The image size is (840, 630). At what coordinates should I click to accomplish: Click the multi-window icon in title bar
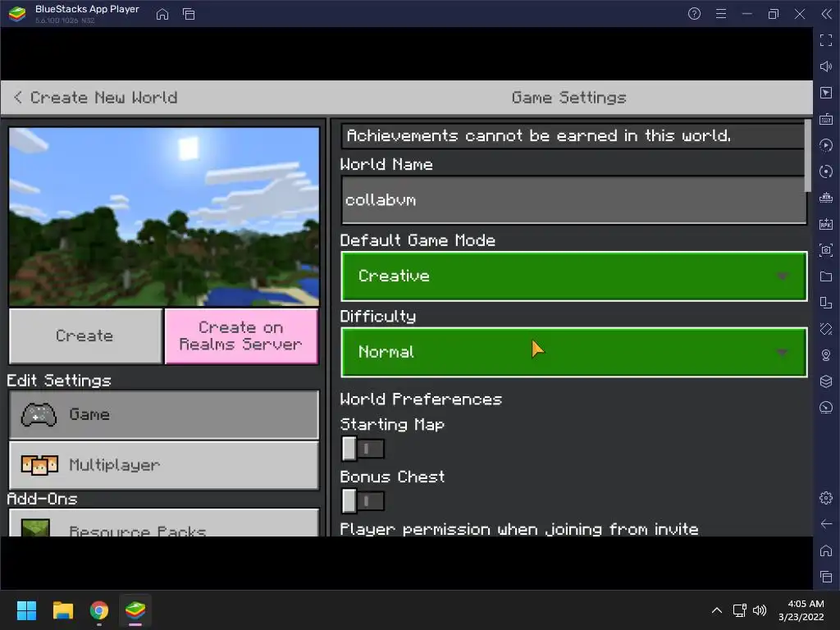point(189,14)
